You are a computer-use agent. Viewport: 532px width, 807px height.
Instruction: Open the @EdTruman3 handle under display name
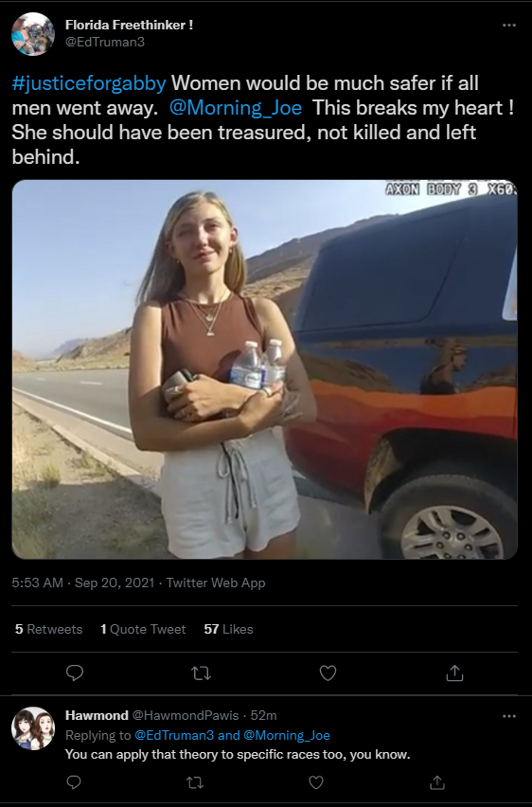coord(105,43)
